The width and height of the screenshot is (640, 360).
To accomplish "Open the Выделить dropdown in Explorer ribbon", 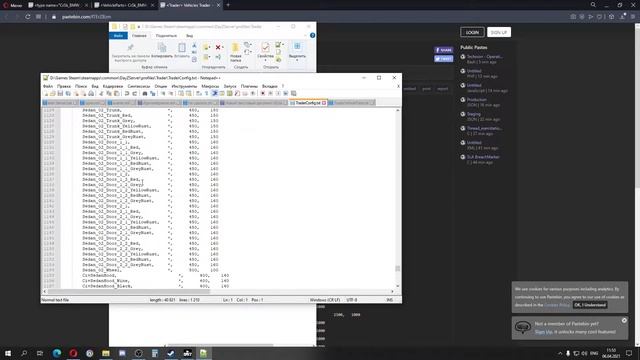I will pos(297,52).
